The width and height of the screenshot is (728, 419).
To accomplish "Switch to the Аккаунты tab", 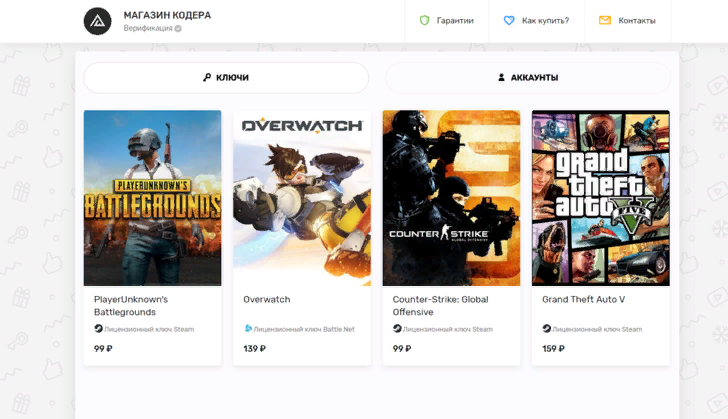I will [528, 78].
